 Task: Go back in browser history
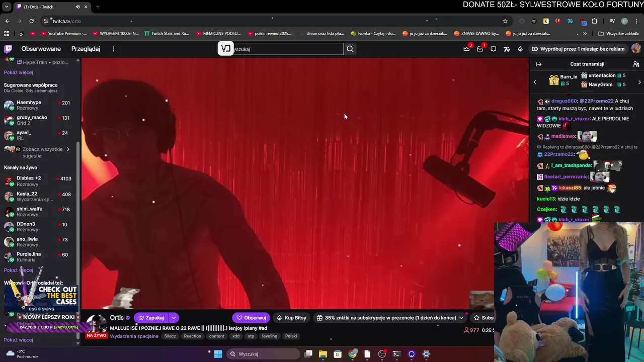coord(7,21)
